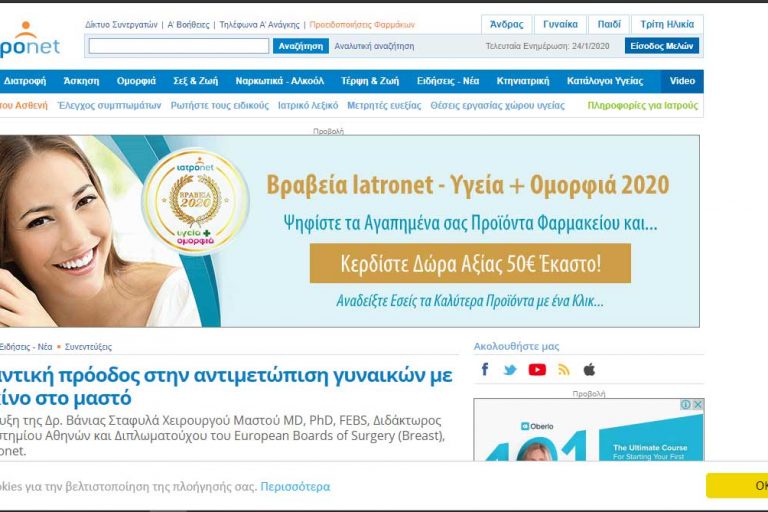Open Ρωτήστε τους ειδικούς link

220,105
